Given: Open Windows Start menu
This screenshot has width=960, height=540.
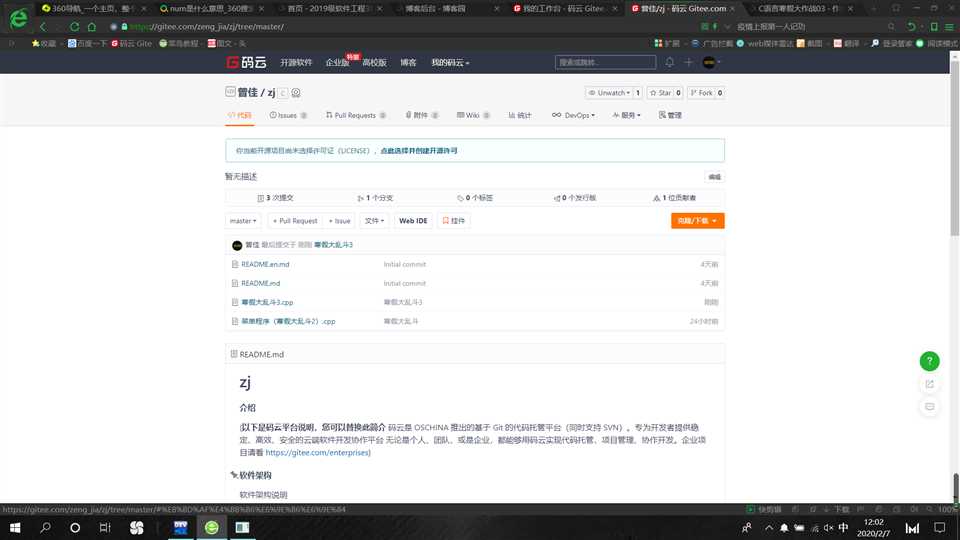Looking at the screenshot, I should pyautogui.click(x=15, y=528).
